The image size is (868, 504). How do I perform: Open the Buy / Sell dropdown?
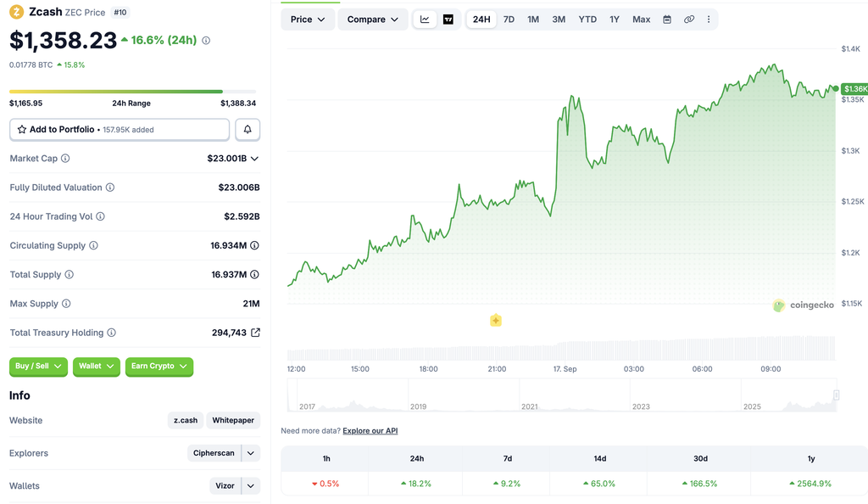click(38, 366)
